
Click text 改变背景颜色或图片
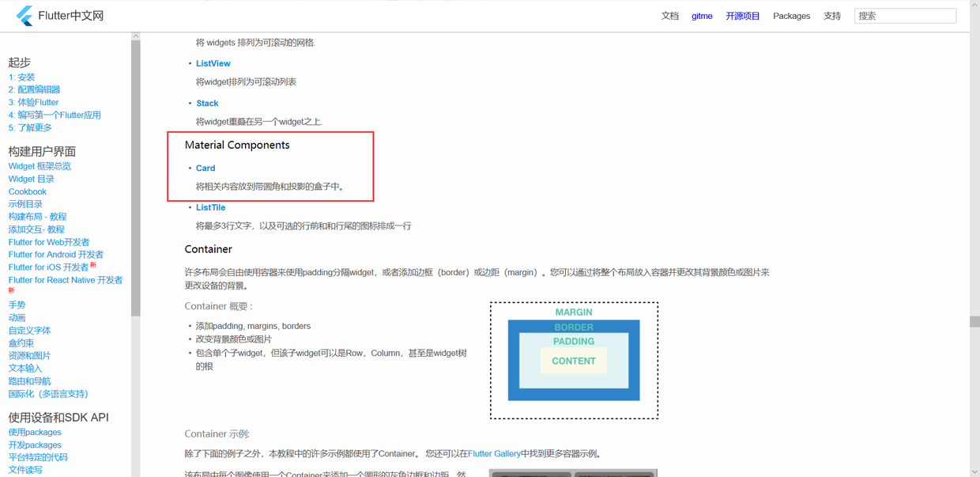click(x=234, y=339)
